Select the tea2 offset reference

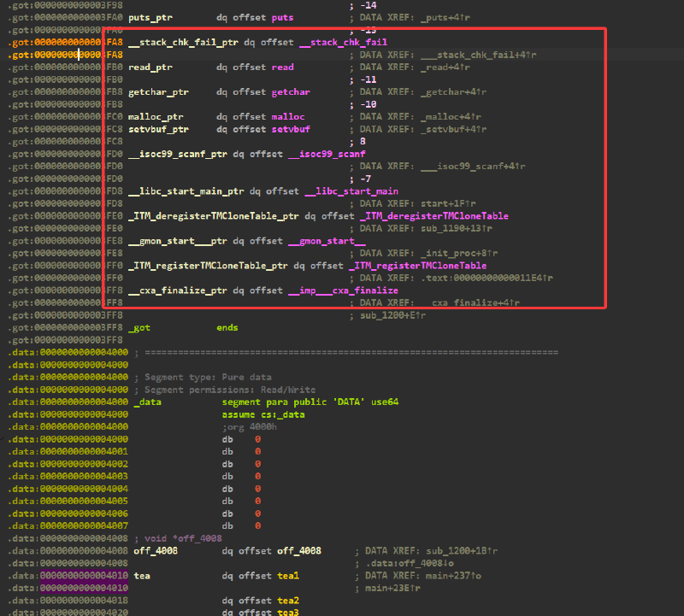tap(288, 601)
